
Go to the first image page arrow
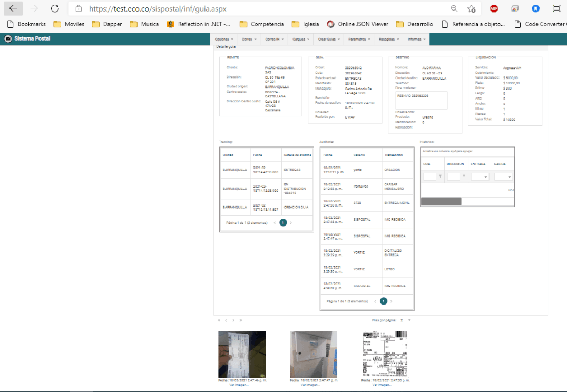(219, 320)
